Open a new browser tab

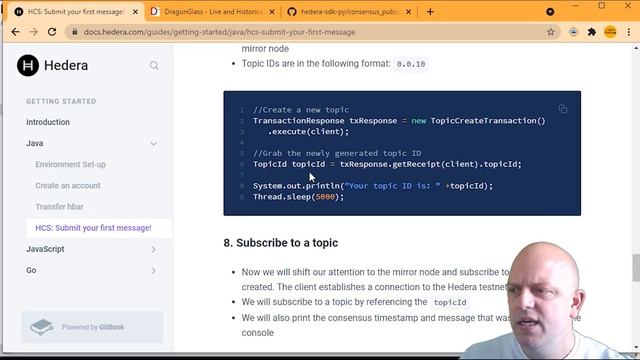pos(430,12)
